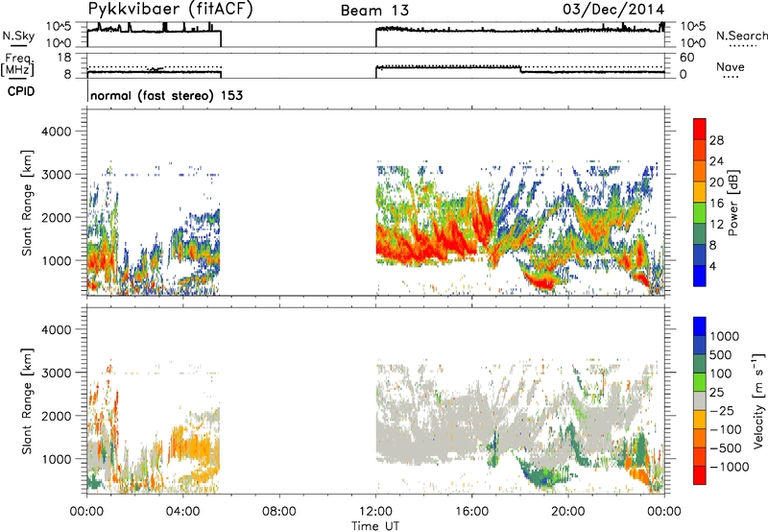Click the '2000' tick on velocity panel
The width and height of the screenshot is (768, 532).
coord(56,416)
